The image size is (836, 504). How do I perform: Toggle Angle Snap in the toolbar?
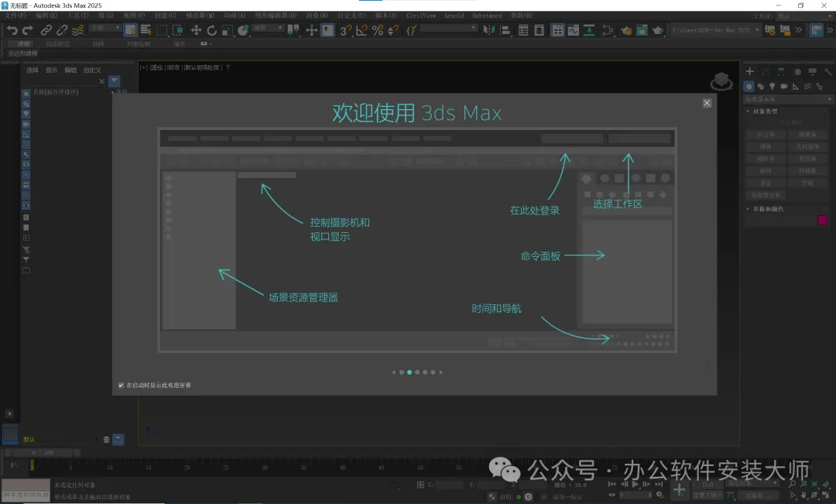[361, 30]
